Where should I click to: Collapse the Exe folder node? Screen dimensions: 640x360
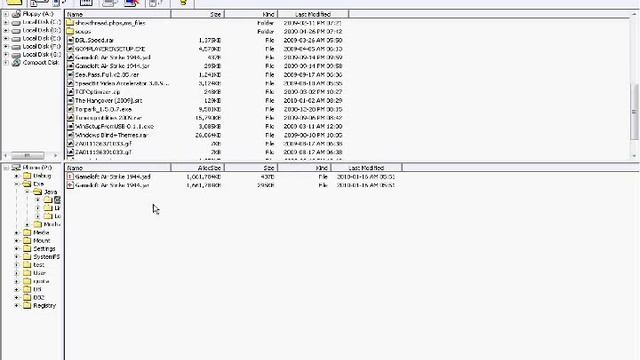tap(17, 184)
